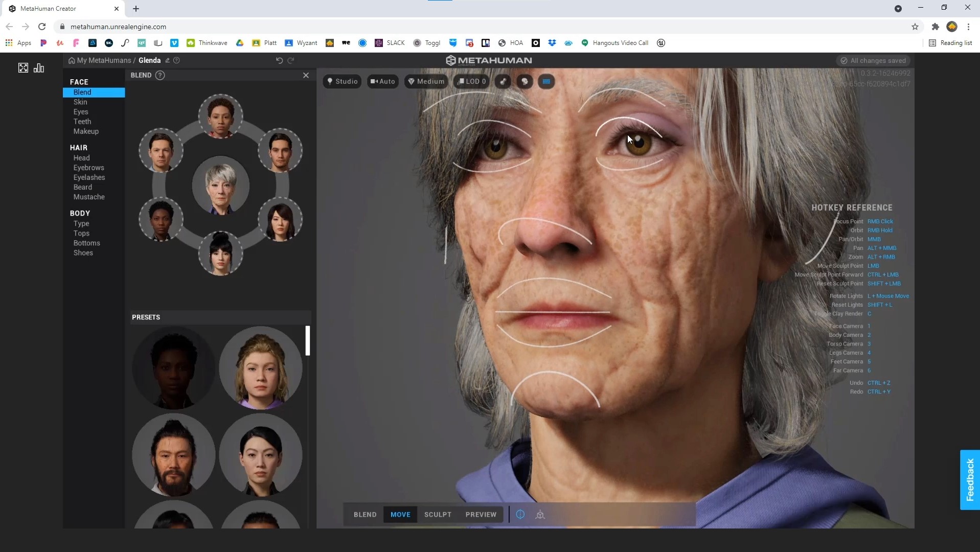Screen dimensions: 980x552
Task: Toggle fullscreen viewport icon
Action: tap(23, 68)
